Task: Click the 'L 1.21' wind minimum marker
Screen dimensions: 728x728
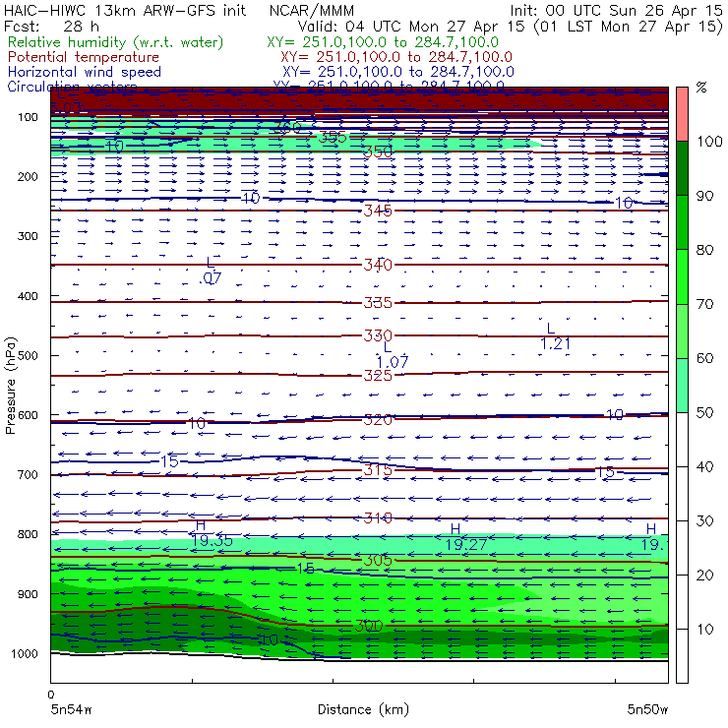Action: point(555,336)
